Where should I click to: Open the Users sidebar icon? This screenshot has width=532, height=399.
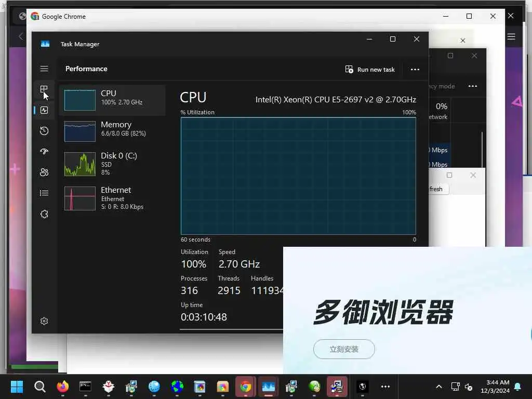(44, 172)
